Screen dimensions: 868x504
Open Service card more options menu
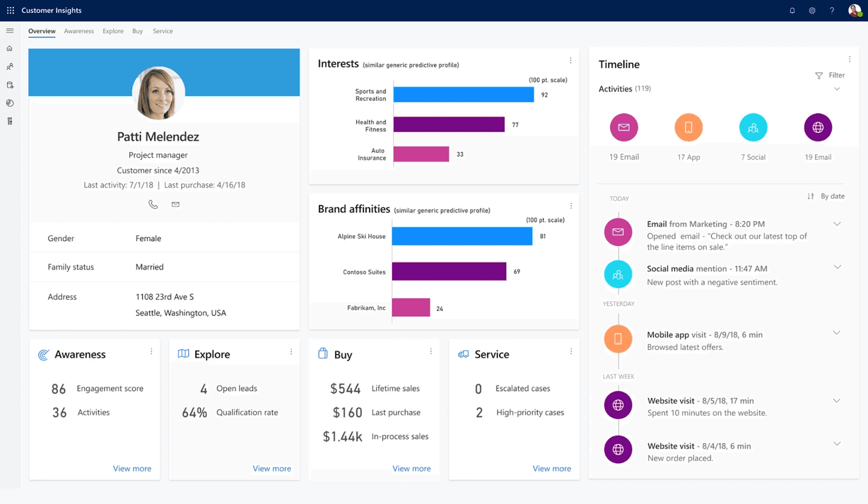pyautogui.click(x=571, y=352)
